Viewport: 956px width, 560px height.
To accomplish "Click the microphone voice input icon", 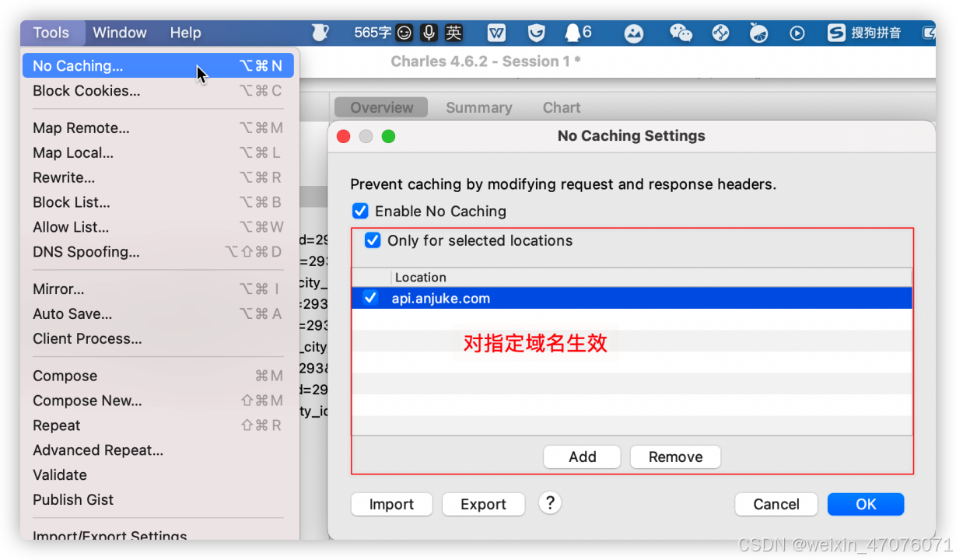I will (429, 33).
